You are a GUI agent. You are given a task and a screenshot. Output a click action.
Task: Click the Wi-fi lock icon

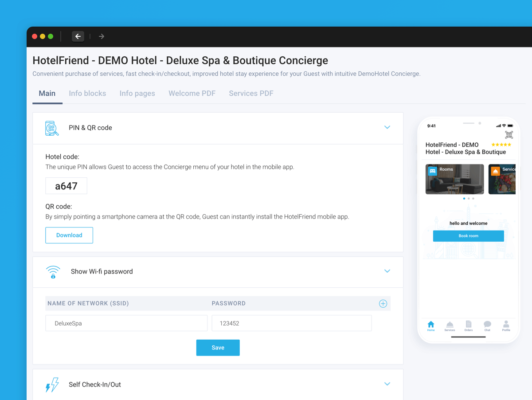[x=53, y=272]
